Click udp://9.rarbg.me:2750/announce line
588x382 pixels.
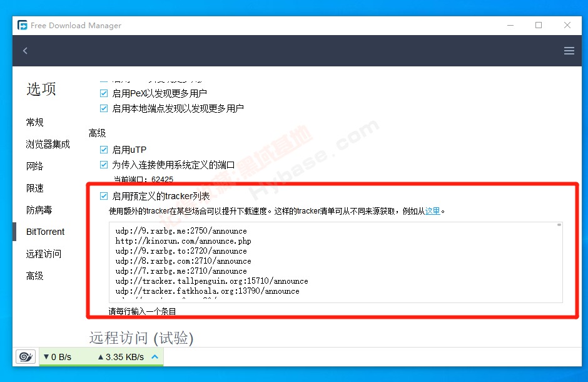(181, 231)
